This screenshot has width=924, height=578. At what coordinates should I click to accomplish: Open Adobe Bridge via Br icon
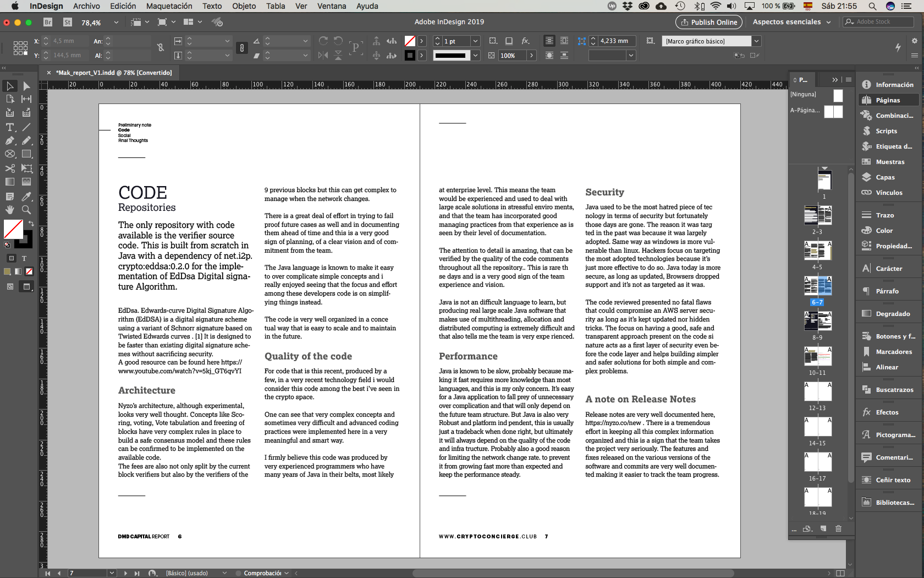pos(48,22)
